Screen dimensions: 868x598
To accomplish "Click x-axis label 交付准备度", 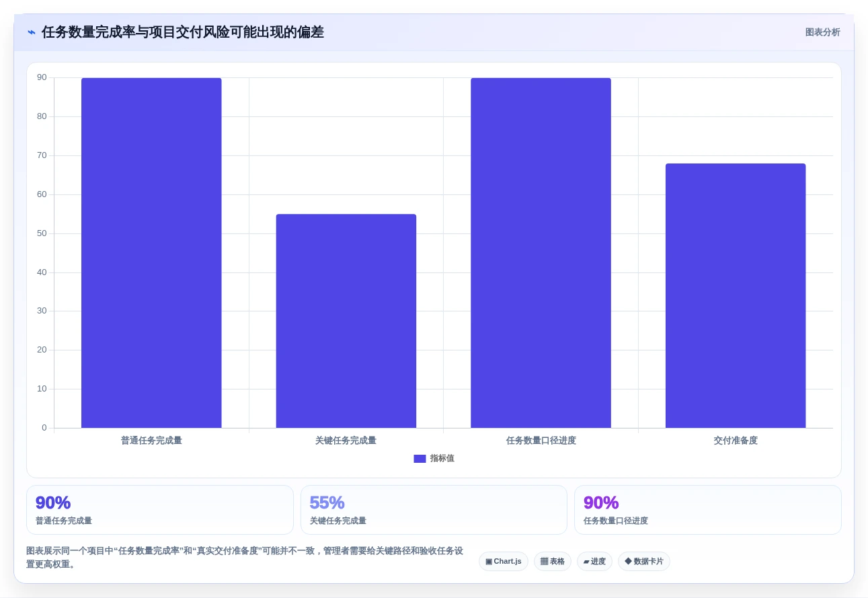I will (736, 441).
